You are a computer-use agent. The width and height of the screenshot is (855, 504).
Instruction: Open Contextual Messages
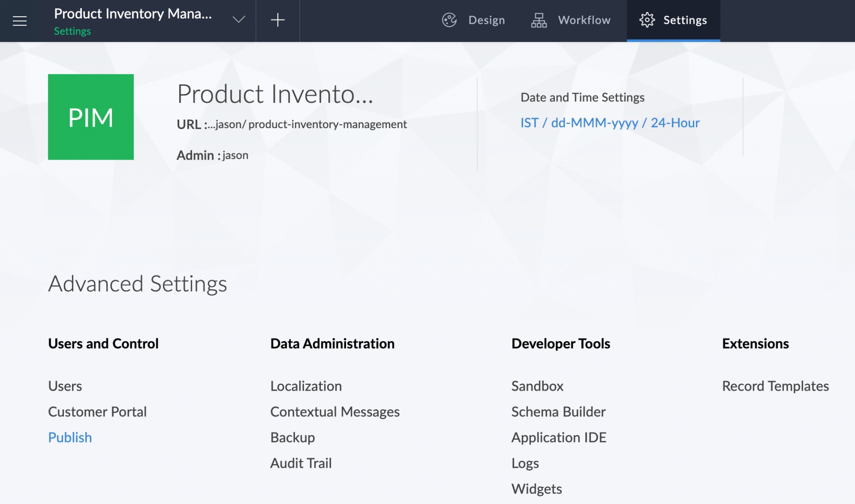pyautogui.click(x=335, y=412)
